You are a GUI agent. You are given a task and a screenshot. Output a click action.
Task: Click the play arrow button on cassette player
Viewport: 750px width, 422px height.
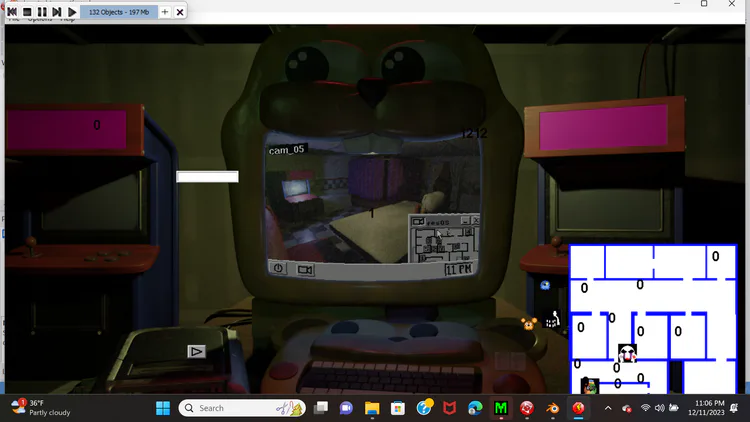(x=196, y=352)
